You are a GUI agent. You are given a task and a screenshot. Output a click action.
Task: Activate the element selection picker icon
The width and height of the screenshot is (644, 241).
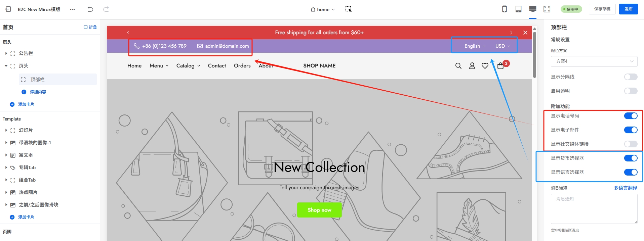tap(348, 9)
